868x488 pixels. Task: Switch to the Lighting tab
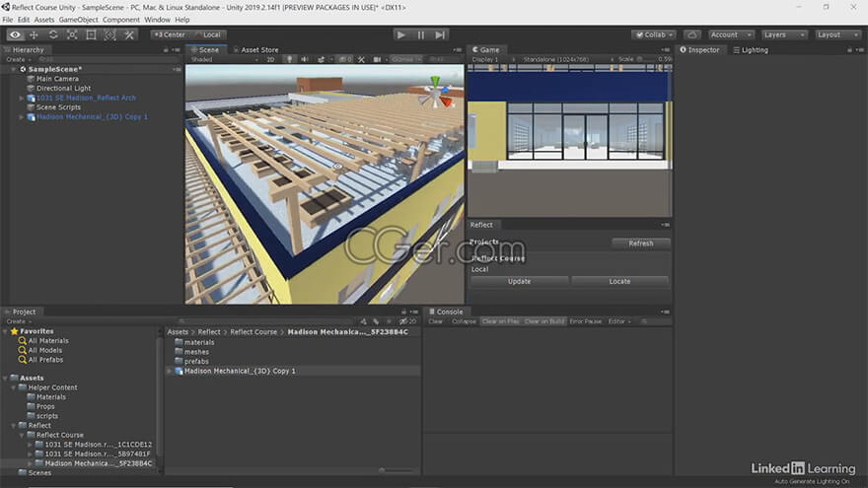point(751,50)
